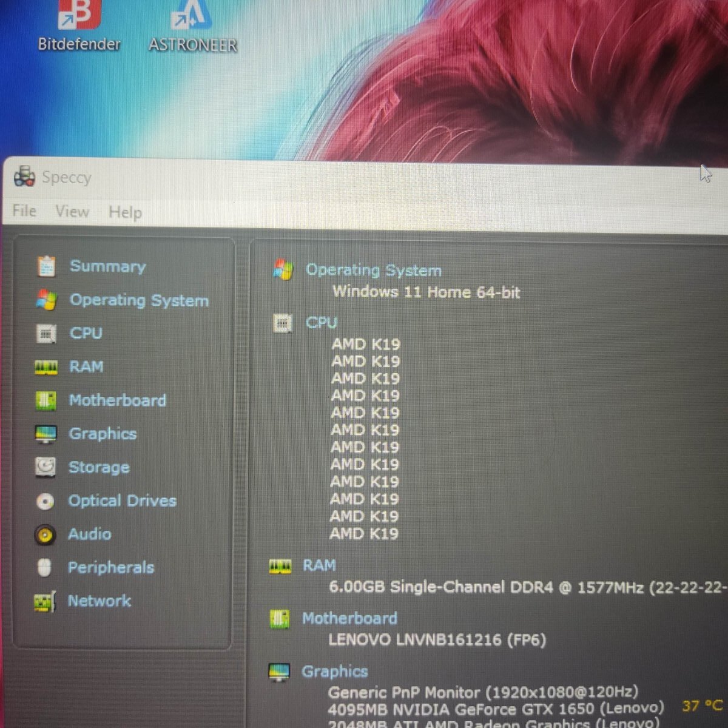Click Graphics heading link in summary pane
The width and height of the screenshot is (728, 728).
[335, 672]
